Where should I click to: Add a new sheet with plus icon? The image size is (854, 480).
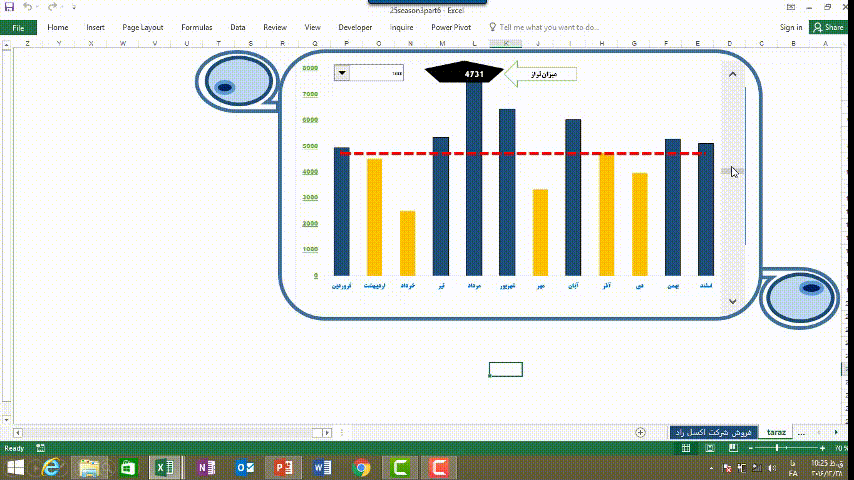(x=640, y=432)
